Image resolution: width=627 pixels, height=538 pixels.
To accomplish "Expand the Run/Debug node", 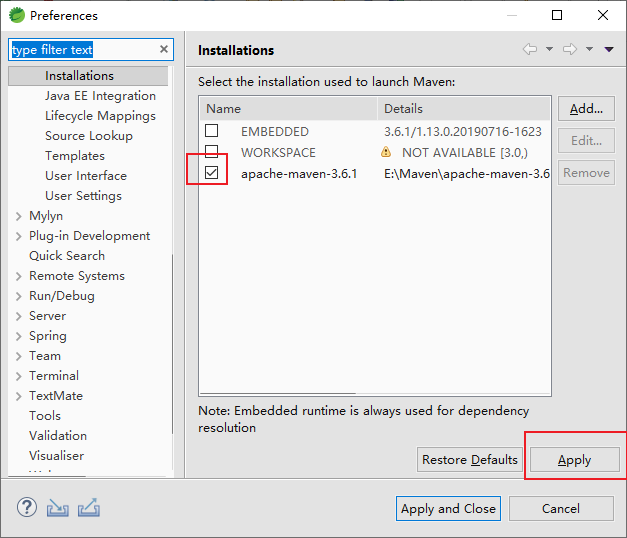I will click(x=18, y=296).
